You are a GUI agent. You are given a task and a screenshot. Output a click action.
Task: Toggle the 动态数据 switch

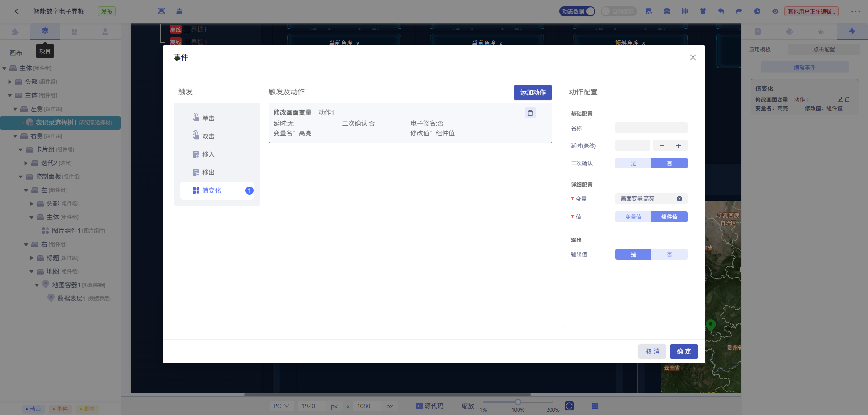(577, 11)
